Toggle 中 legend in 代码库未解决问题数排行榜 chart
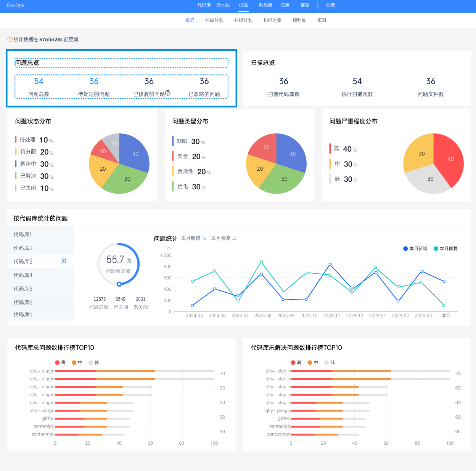This screenshot has height=471, width=476. (313, 362)
